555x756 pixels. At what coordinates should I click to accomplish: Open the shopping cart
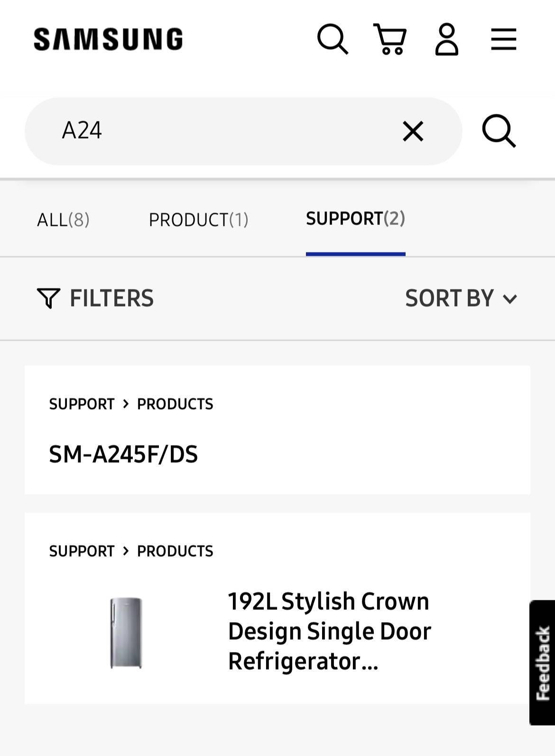[x=390, y=39]
